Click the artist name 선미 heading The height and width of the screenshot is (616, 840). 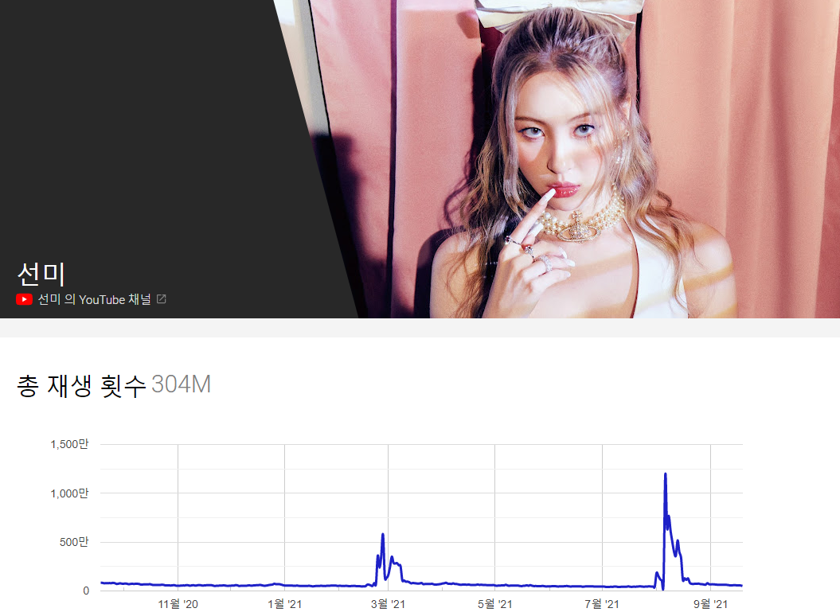(41, 273)
